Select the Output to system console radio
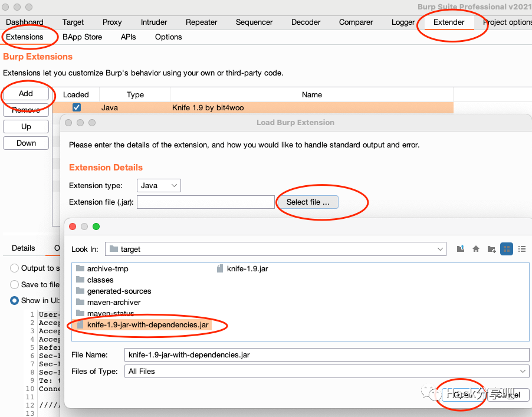 click(x=14, y=268)
